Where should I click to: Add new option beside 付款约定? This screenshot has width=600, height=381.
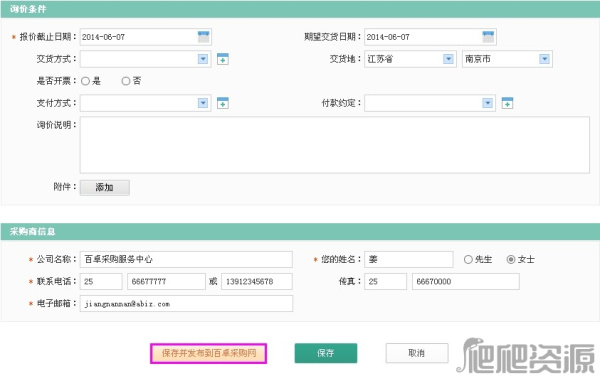[507, 103]
